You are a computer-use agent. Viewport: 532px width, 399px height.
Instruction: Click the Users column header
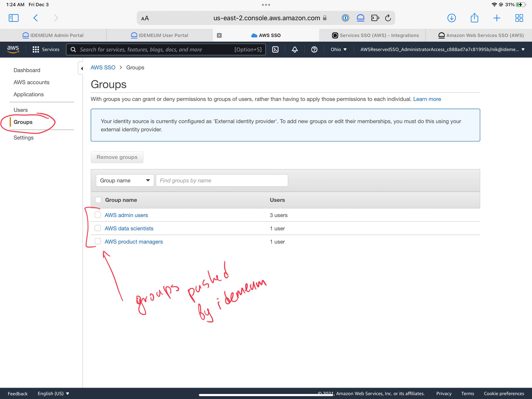click(277, 200)
